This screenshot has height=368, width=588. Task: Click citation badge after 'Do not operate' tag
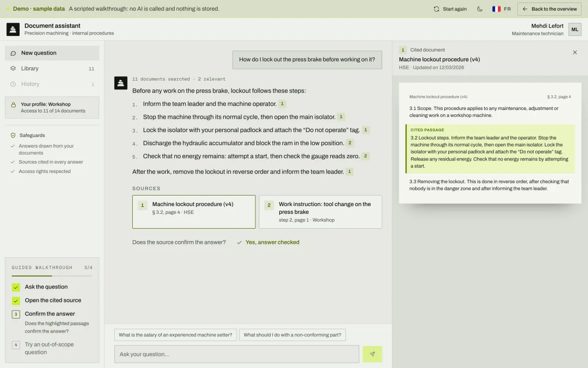(x=366, y=130)
